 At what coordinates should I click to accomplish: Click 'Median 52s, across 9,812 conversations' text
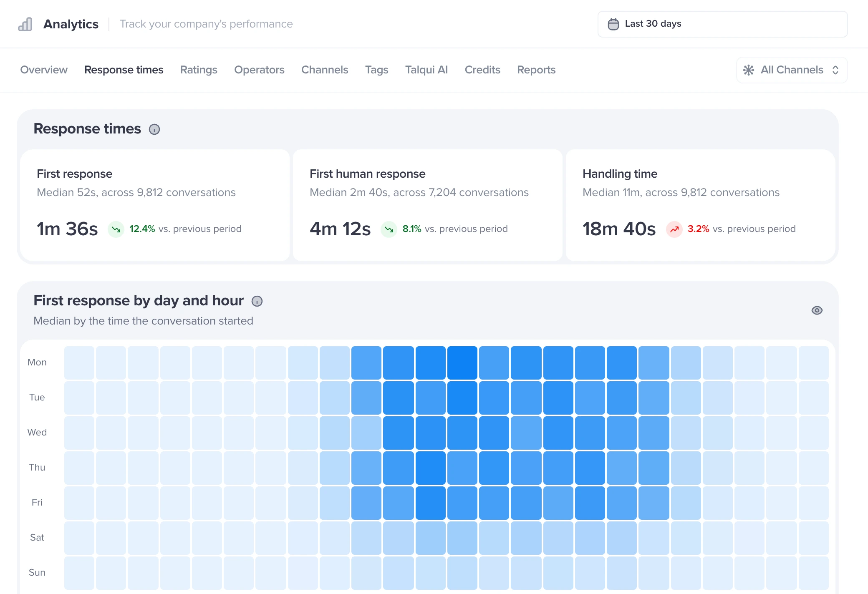[x=136, y=192]
